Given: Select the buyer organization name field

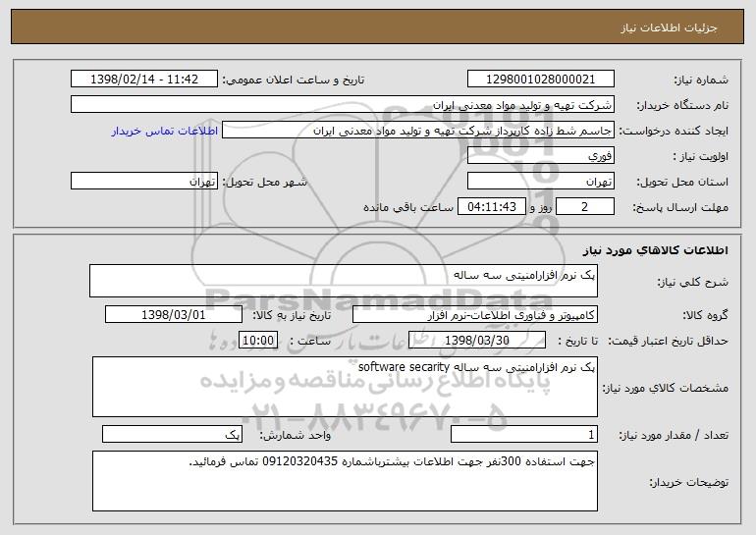Looking at the screenshot, I should pyautogui.click(x=343, y=105).
